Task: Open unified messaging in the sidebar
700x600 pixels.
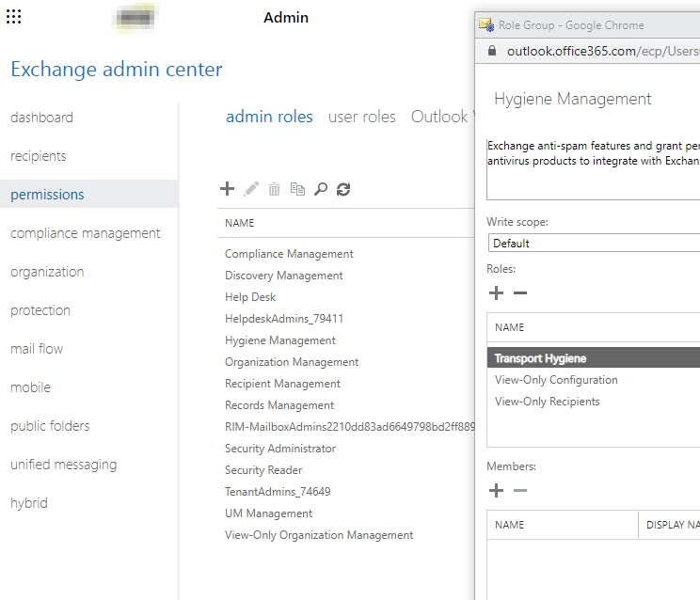Action: 63,465
